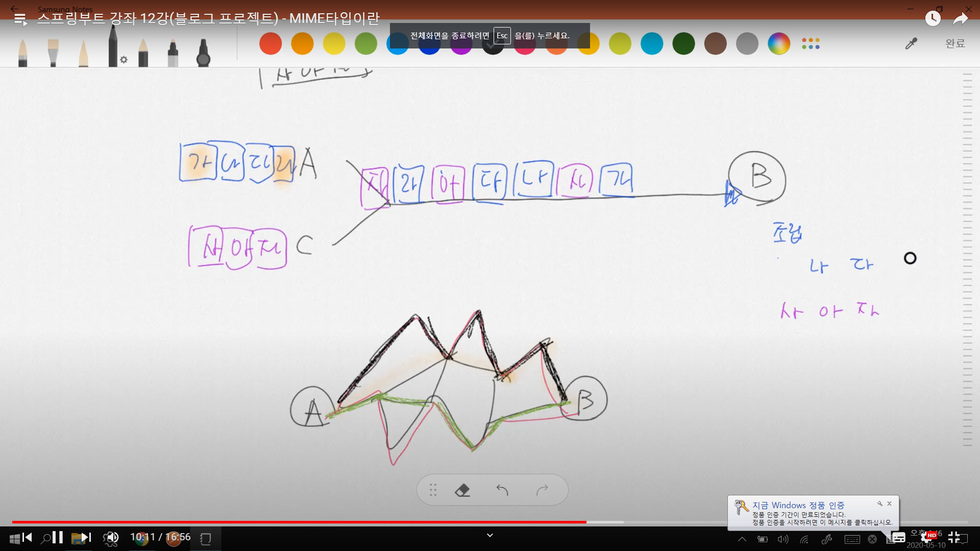The width and height of the screenshot is (980, 551).
Task: Click the eraser icon in floating bar
Action: [x=462, y=490]
